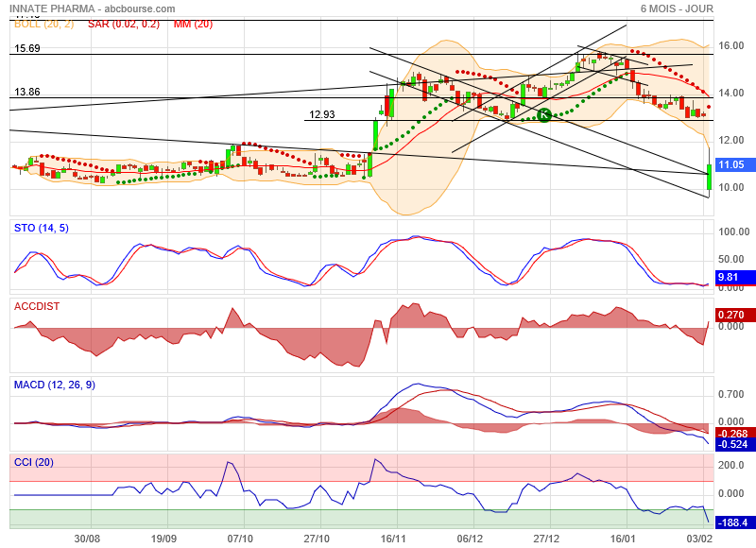Click the 30/08 date on the time axis

tap(87, 539)
